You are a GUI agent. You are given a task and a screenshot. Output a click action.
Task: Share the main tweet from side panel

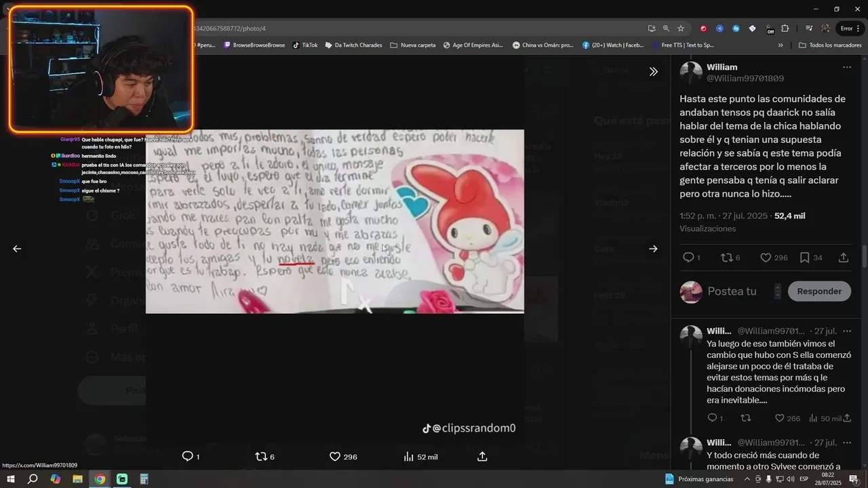844,258
